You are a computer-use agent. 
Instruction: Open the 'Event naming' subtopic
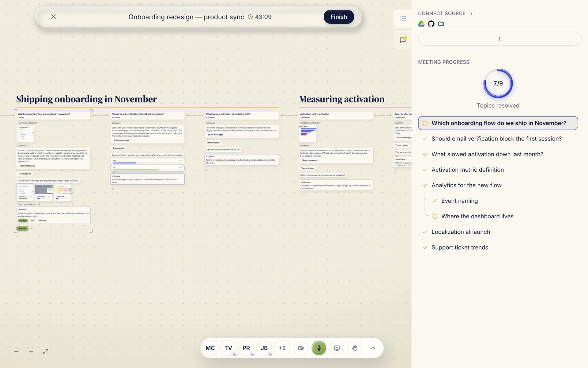pyautogui.click(x=459, y=201)
